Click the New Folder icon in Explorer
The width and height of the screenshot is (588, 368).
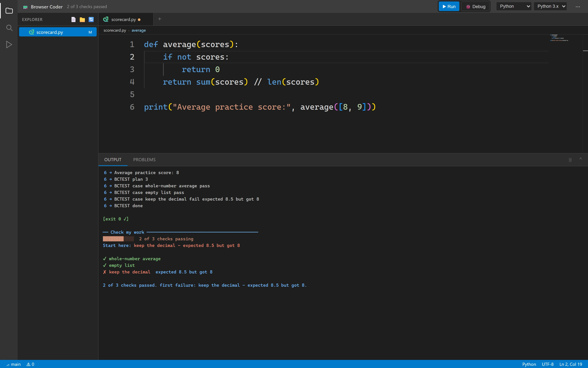point(82,20)
